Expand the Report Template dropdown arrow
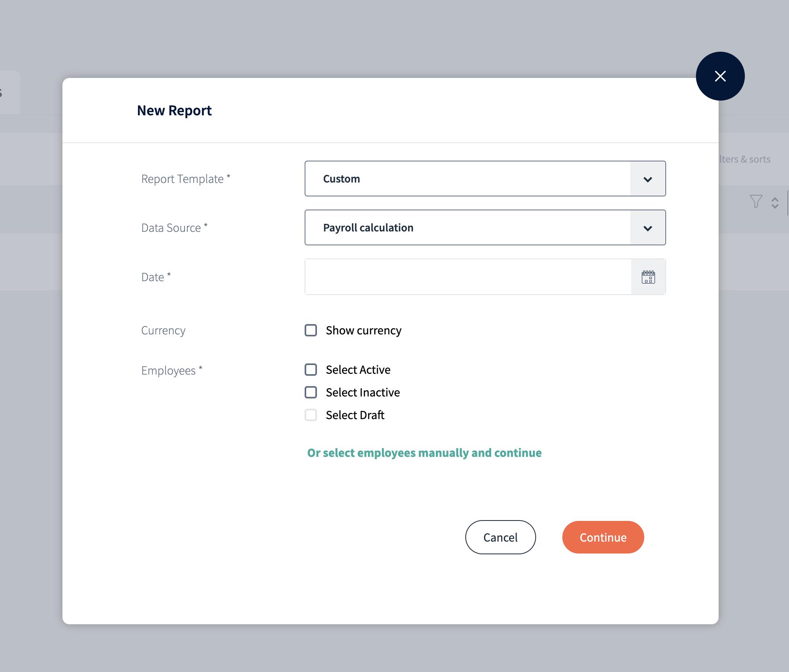 [647, 179]
